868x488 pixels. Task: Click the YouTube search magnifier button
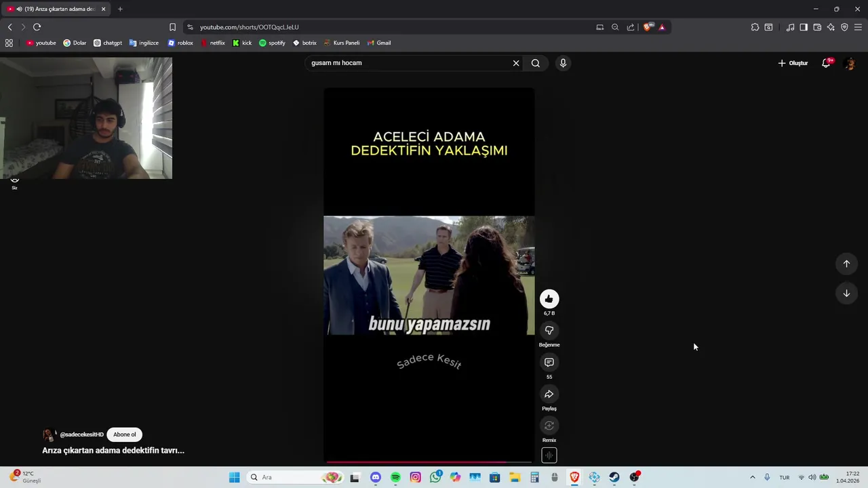(x=536, y=63)
